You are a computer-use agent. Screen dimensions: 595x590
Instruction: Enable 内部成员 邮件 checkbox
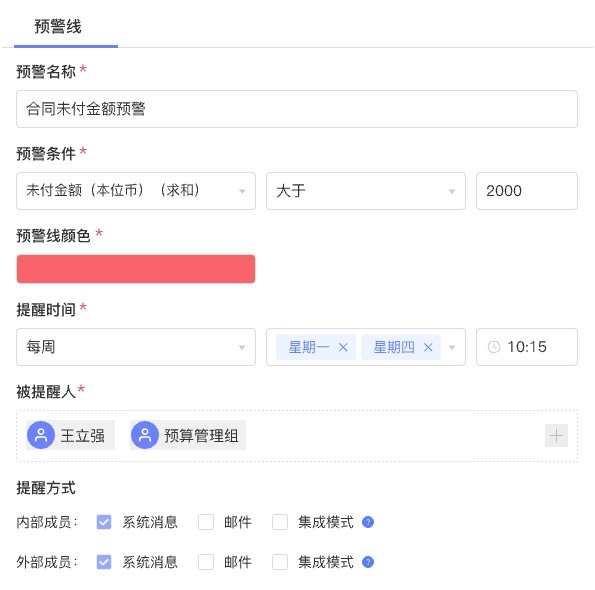pos(206,522)
